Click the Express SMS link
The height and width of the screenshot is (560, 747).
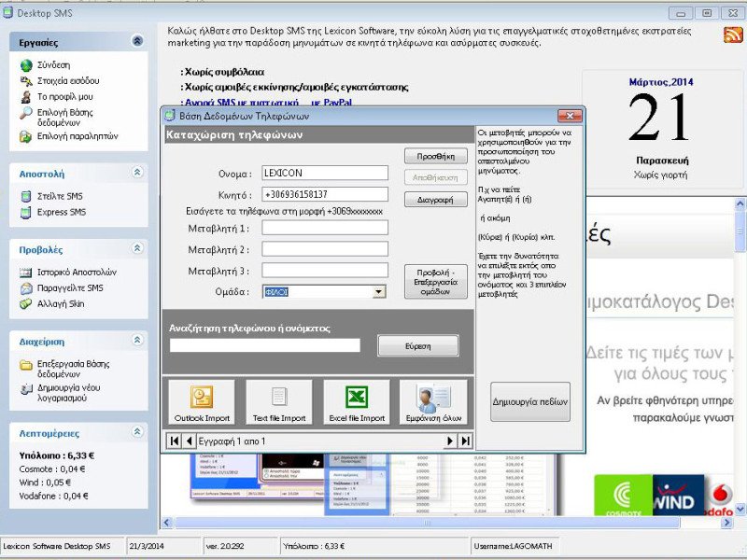tap(62, 212)
